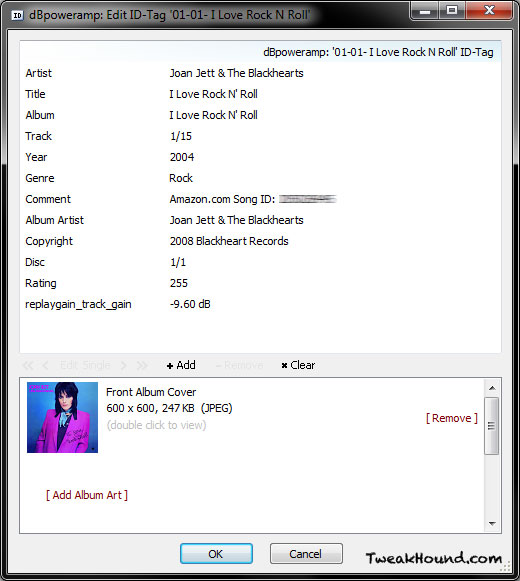Maximize the dBpoweramp window

[452, 11]
